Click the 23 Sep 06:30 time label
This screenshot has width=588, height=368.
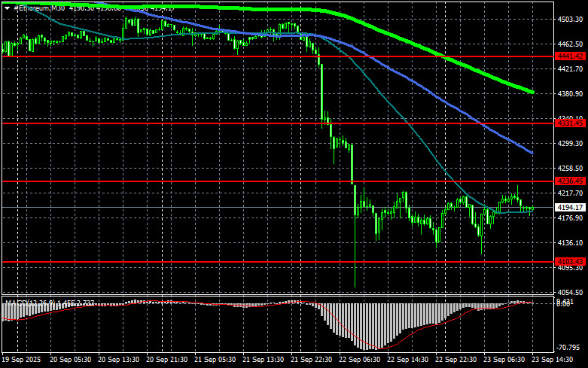pyautogui.click(x=504, y=360)
